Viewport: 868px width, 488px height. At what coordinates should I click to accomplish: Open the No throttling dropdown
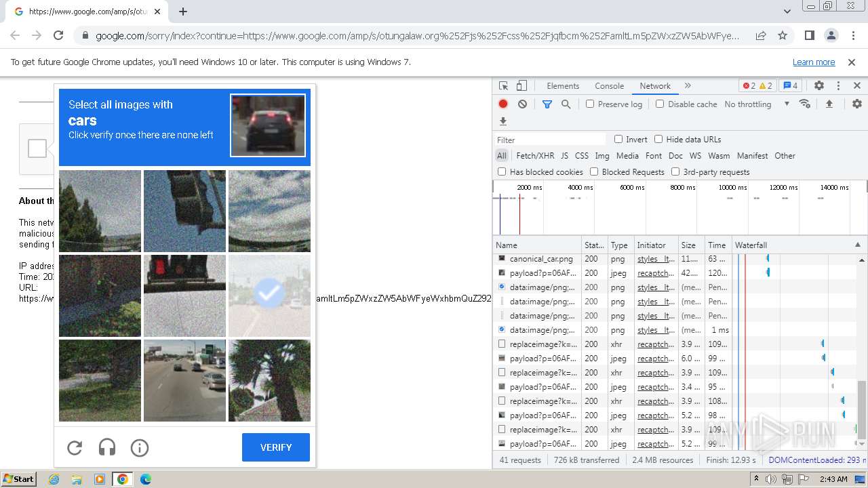click(x=757, y=104)
